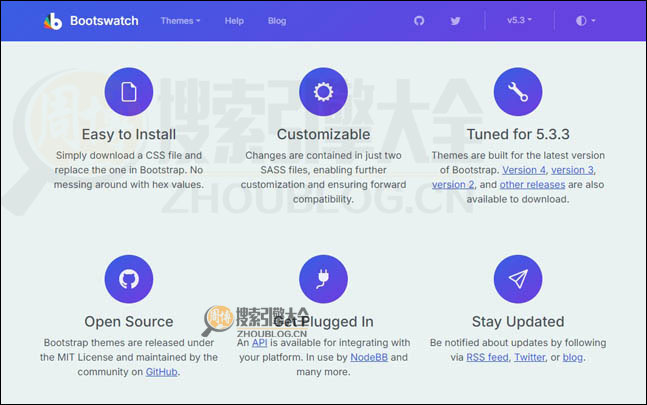Screen dimensions: 647x405
Task: Follow the version 2 link
Action: click(x=453, y=184)
